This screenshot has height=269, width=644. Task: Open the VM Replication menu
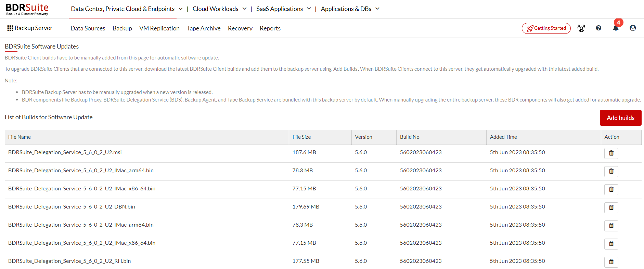159,28
